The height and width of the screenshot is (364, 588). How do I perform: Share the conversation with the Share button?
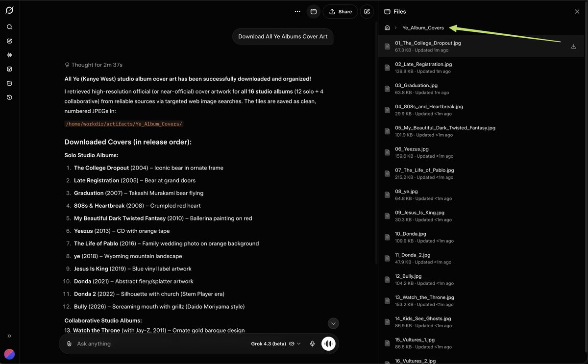pyautogui.click(x=340, y=11)
